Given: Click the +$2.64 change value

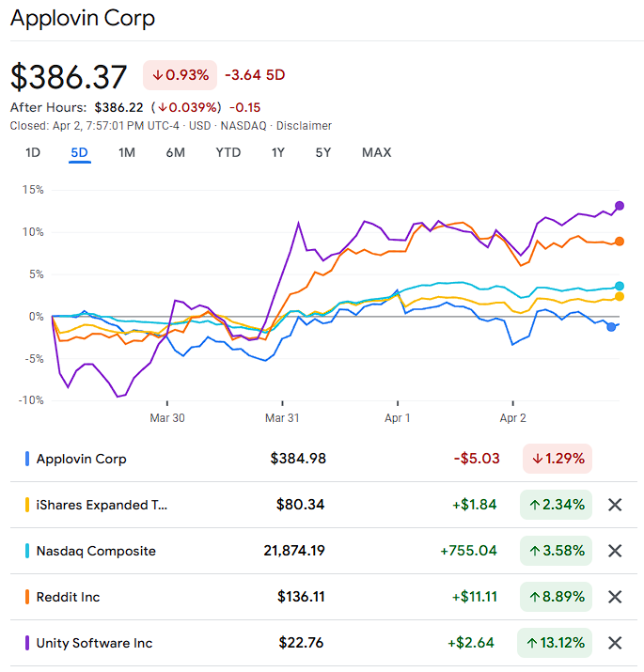Looking at the screenshot, I should point(471,643).
